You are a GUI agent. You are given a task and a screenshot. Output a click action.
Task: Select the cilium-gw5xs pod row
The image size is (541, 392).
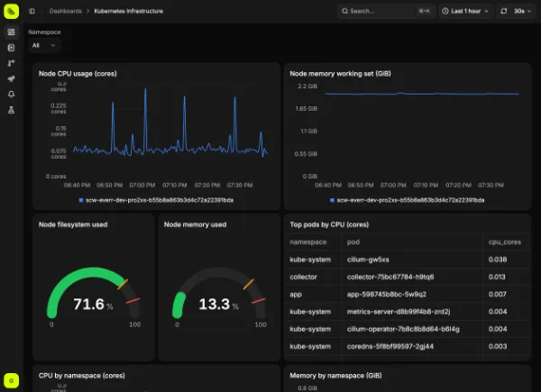pyautogui.click(x=408, y=260)
